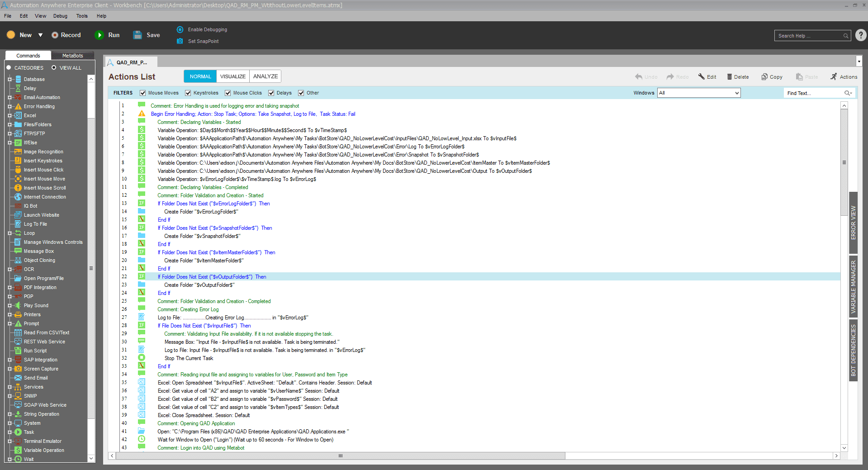The width and height of the screenshot is (868, 470).
Task: Open the help question mark icon
Action: 861,35
